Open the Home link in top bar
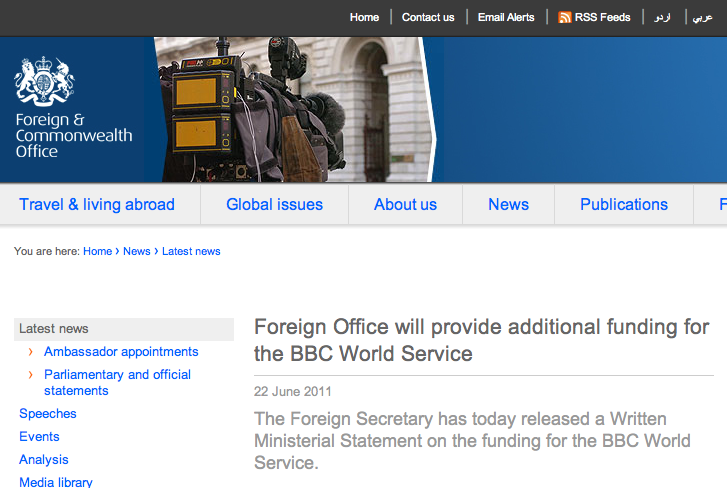 tap(364, 17)
